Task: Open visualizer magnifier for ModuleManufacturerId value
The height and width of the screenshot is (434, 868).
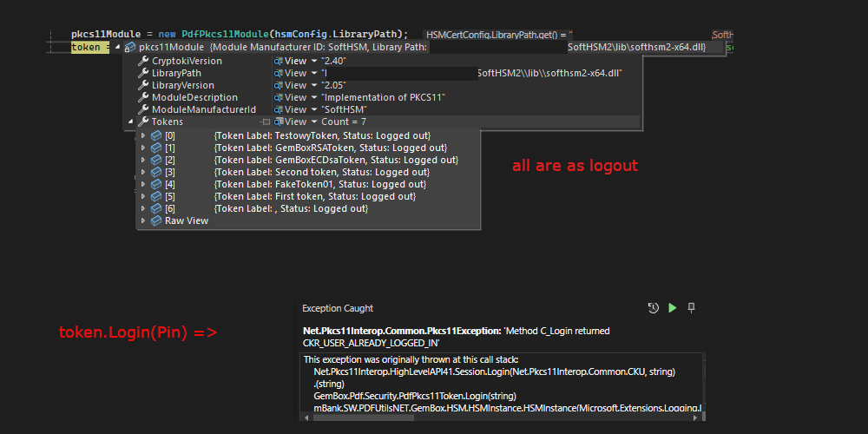Action: click(x=279, y=109)
